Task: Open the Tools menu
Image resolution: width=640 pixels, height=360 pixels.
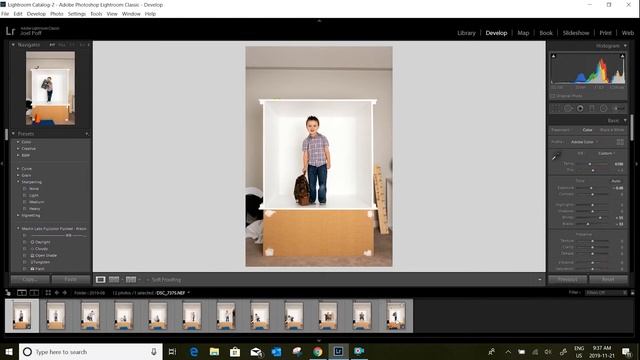Action: (96, 14)
